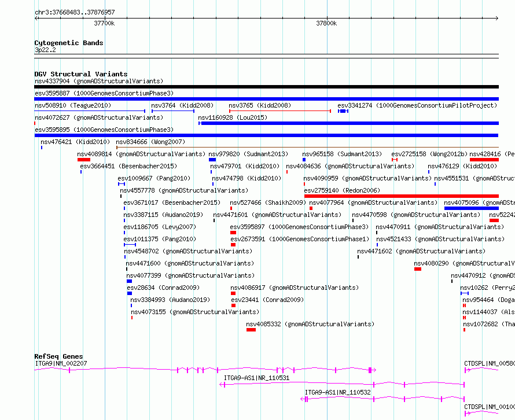Click the blue nsv979820 (Sudmant2013) block
This screenshot has height=420, width=515.
click(x=212, y=160)
